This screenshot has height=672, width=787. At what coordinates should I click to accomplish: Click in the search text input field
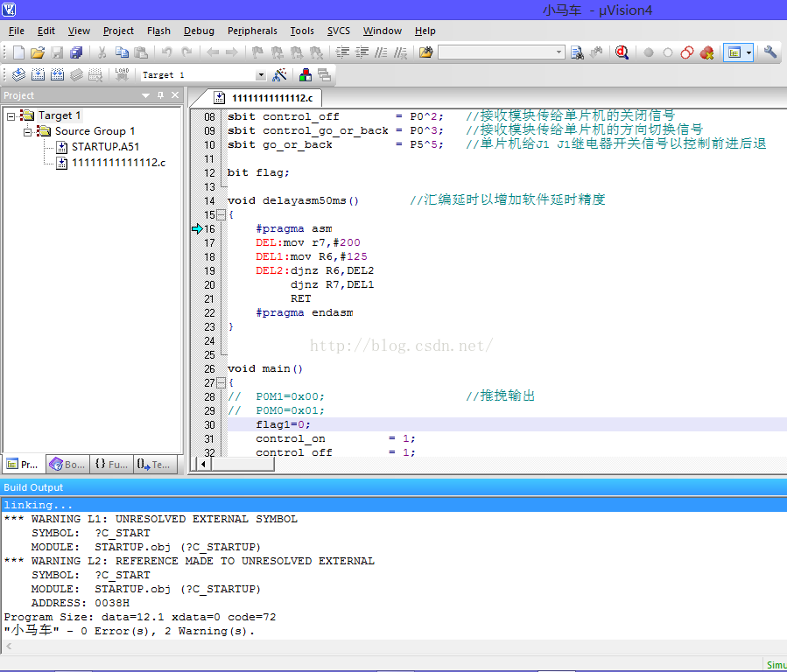495,52
